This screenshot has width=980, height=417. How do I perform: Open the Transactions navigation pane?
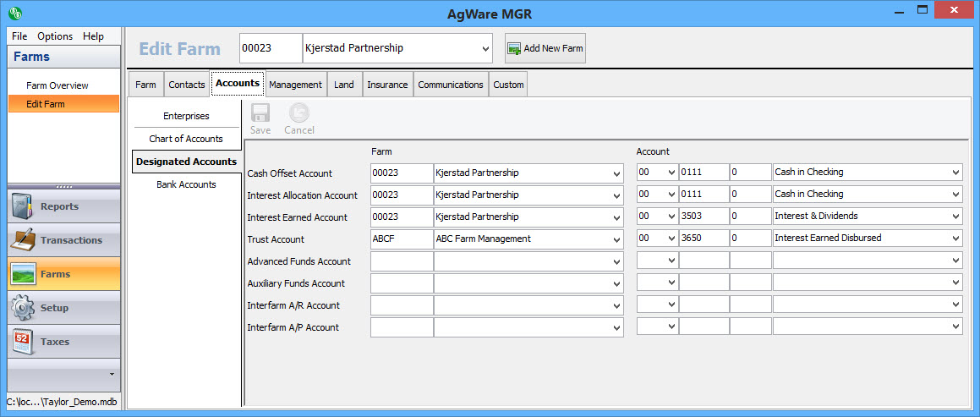[64, 240]
